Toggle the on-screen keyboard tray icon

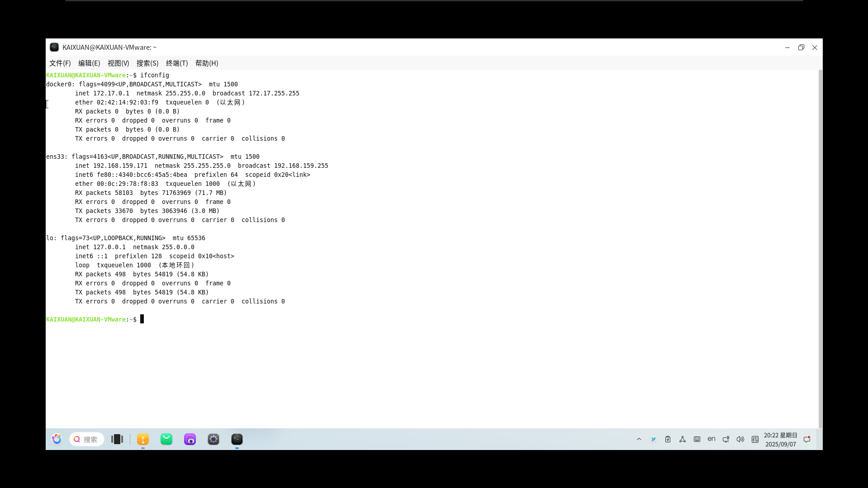click(x=697, y=439)
